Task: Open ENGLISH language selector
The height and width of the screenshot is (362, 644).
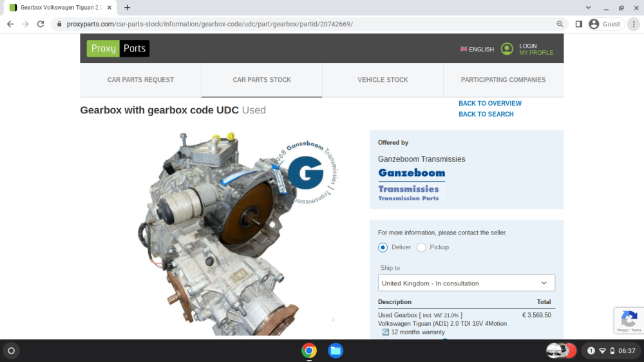Action: point(477,49)
